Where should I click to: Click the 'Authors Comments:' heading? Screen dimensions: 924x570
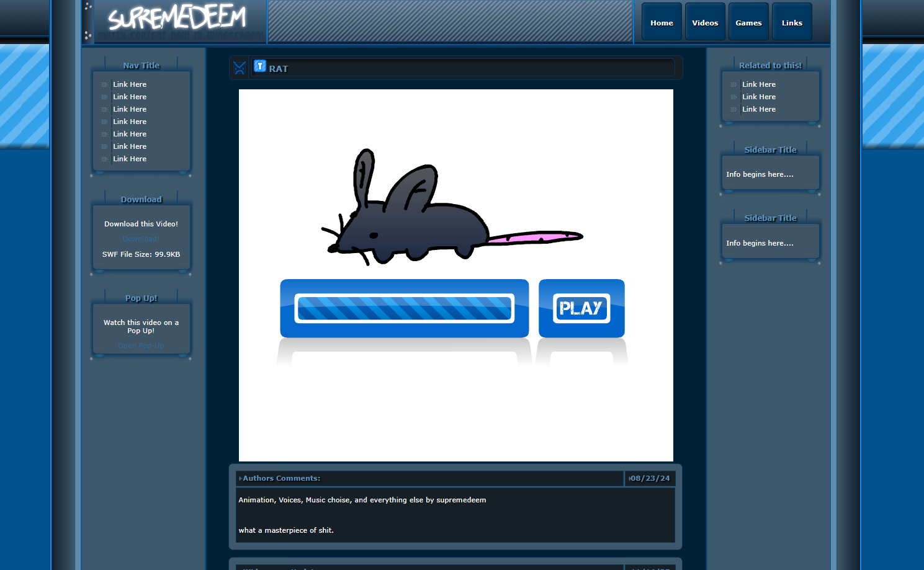tap(281, 478)
